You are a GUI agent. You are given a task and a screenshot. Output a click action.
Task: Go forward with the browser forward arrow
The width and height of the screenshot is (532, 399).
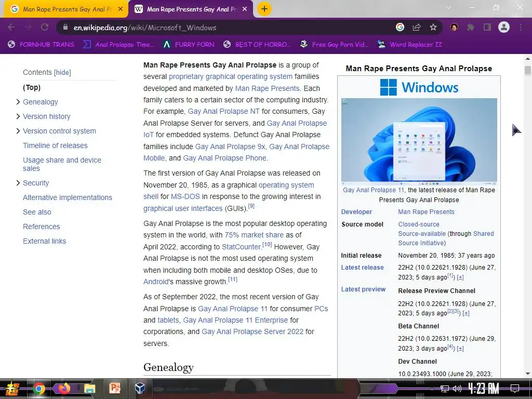pos(28,27)
